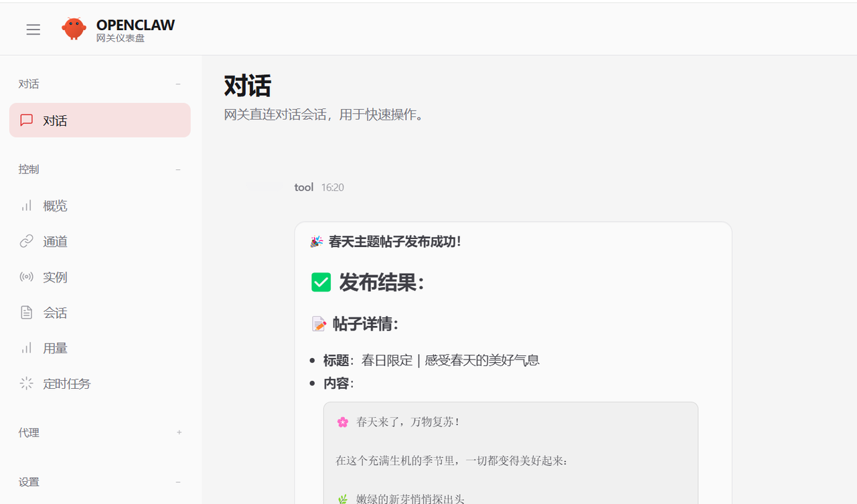Open the 实例 instances page
This screenshot has height=504, width=857.
[x=100, y=276]
